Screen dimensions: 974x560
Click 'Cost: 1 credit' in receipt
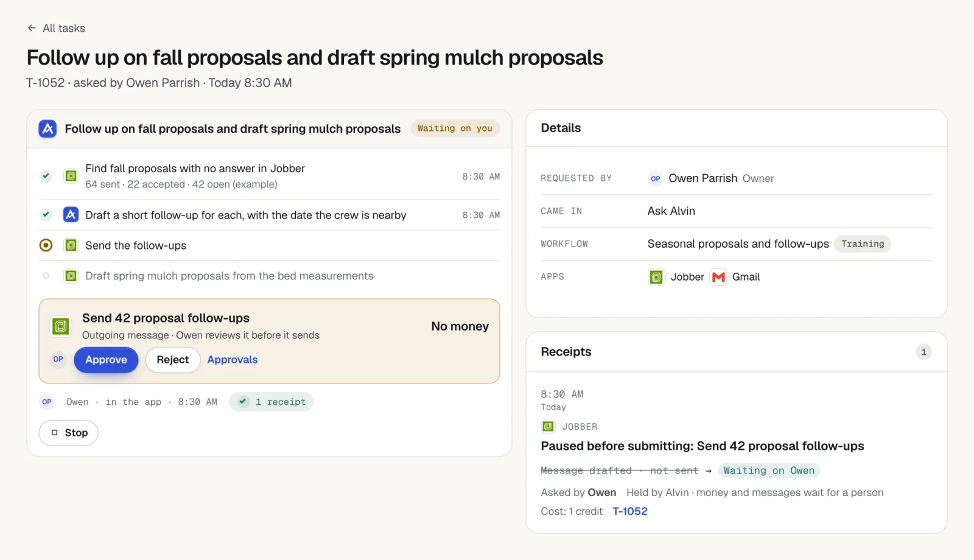(572, 511)
